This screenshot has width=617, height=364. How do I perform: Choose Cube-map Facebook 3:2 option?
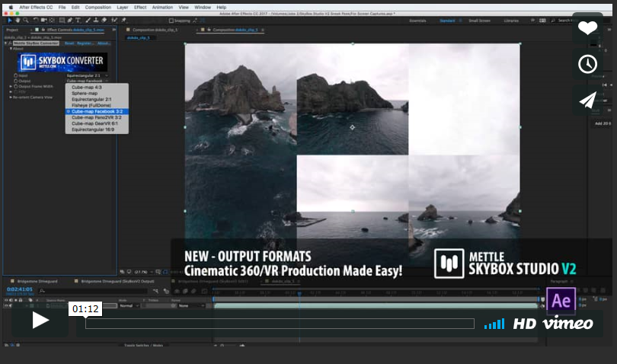97,111
